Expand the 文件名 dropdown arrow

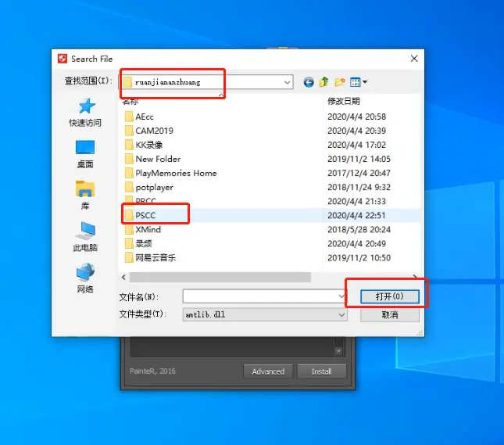(341, 296)
